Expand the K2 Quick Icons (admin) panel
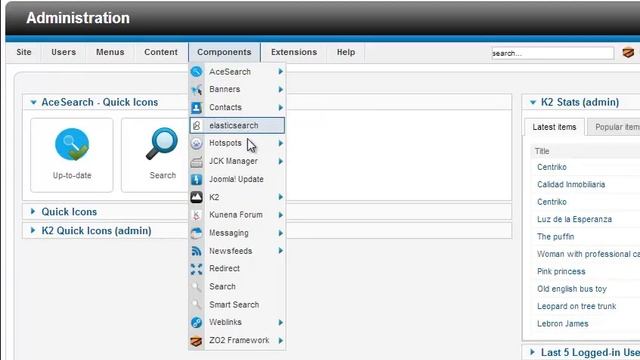This screenshot has width=640, height=360. coord(33,230)
